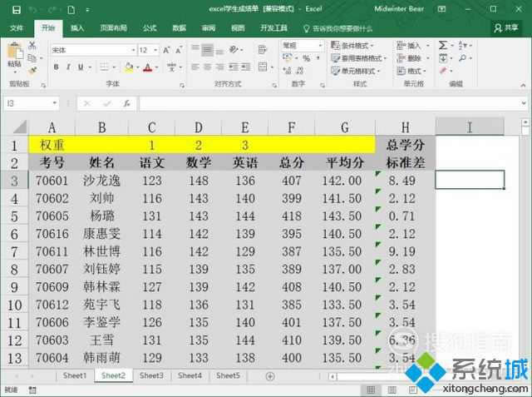This screenshot has height=397, width=532.
Task: Switch to the Page Layout ribbon tab
Action: pyautogui.click(x=114, y=28)
